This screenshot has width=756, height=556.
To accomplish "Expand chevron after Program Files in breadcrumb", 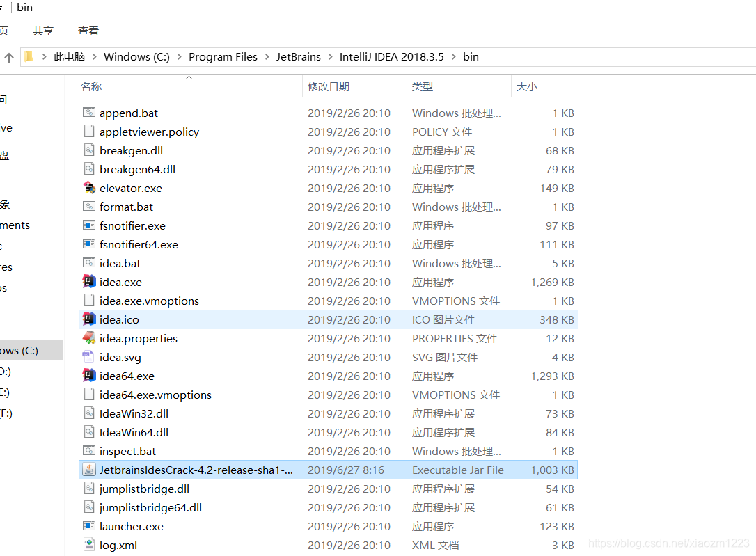I will (267, 57).
